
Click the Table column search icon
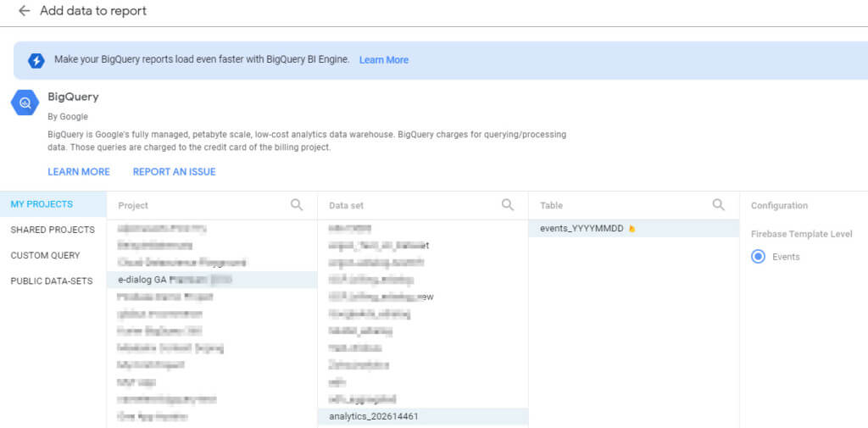point(719,204)
